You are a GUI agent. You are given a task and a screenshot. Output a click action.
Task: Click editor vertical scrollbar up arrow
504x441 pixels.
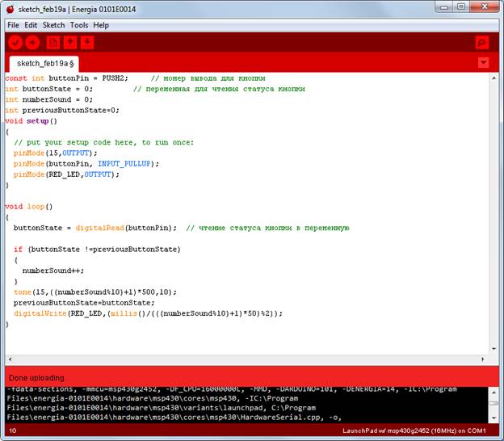(x=494, y=78)
